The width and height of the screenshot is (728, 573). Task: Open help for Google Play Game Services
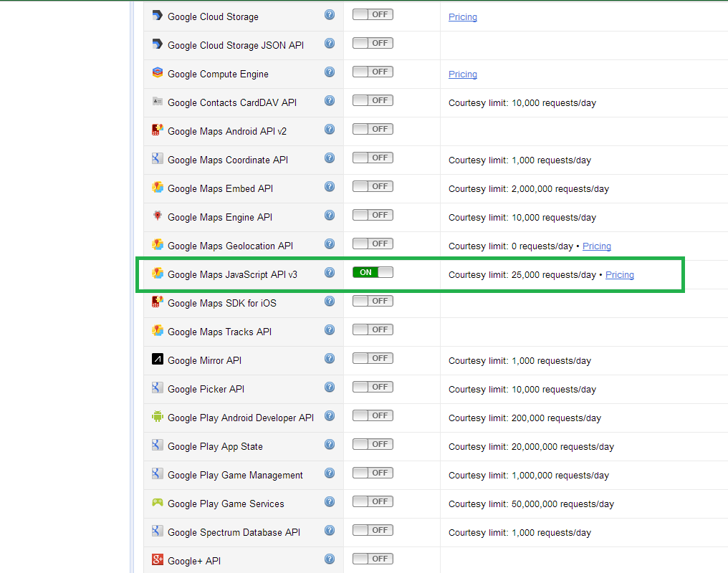pyautogui.click(x=330, y=502)
